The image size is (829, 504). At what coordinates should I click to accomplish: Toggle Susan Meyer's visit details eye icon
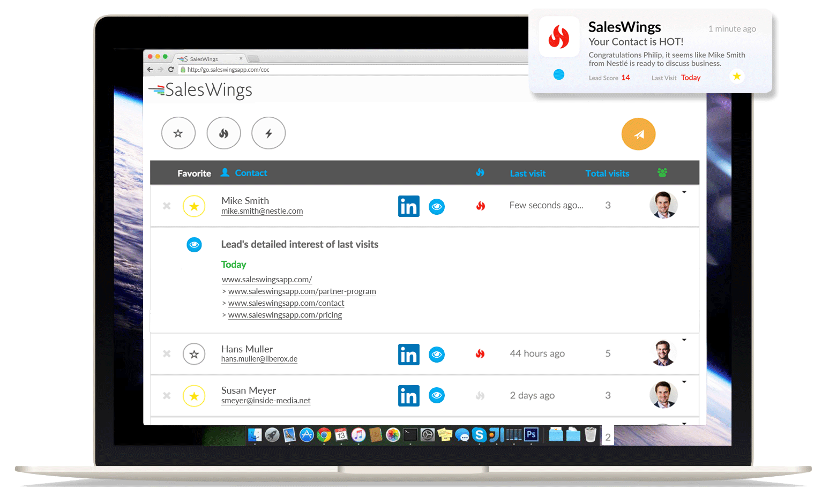pos(437,396)
